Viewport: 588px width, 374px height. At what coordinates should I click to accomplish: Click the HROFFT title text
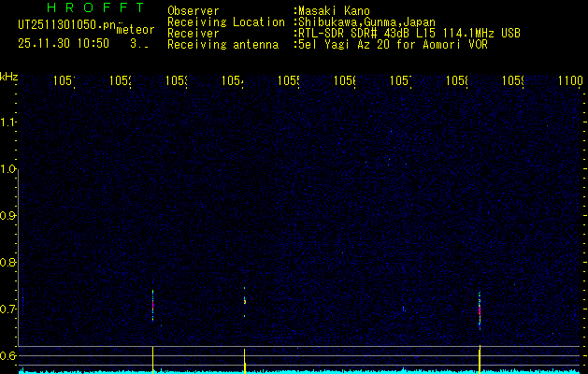[95, 7]
